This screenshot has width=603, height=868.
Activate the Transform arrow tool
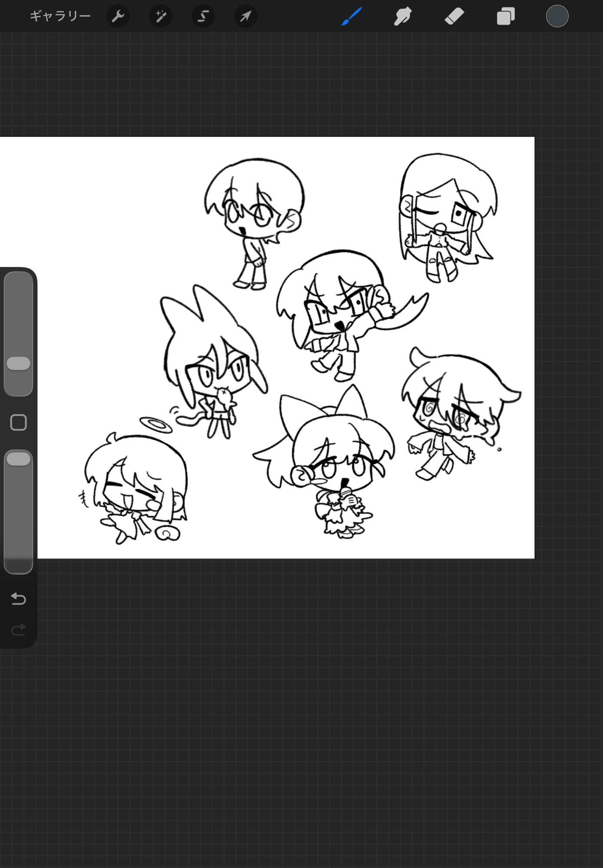tap(246, 16)
